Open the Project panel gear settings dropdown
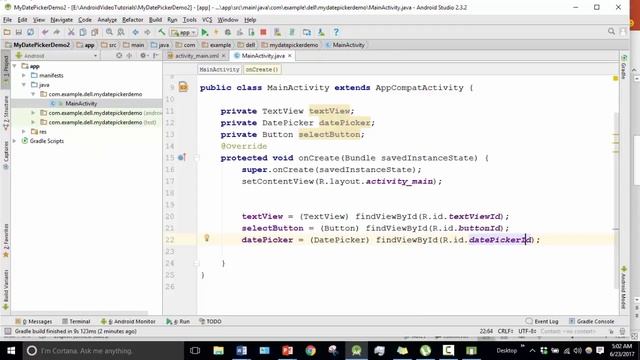 pos(144,56)
